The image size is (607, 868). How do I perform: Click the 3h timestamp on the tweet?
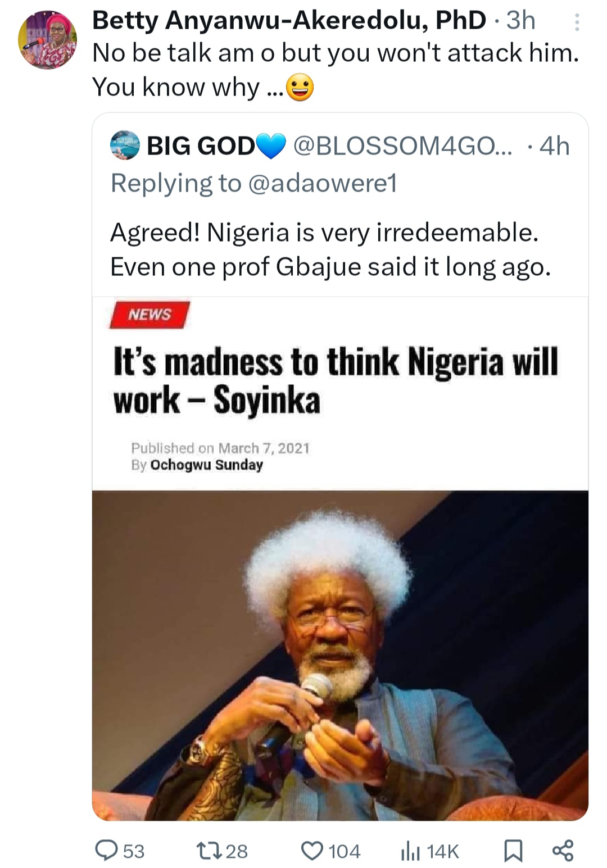tap(520, 21)
